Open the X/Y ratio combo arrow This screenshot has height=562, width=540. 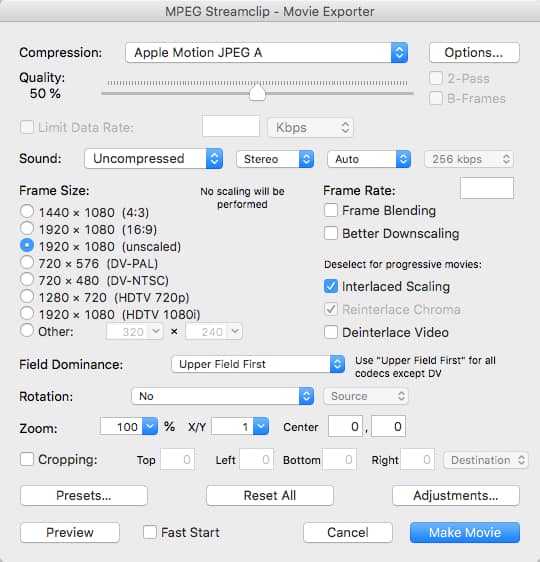tap(261, 426)
